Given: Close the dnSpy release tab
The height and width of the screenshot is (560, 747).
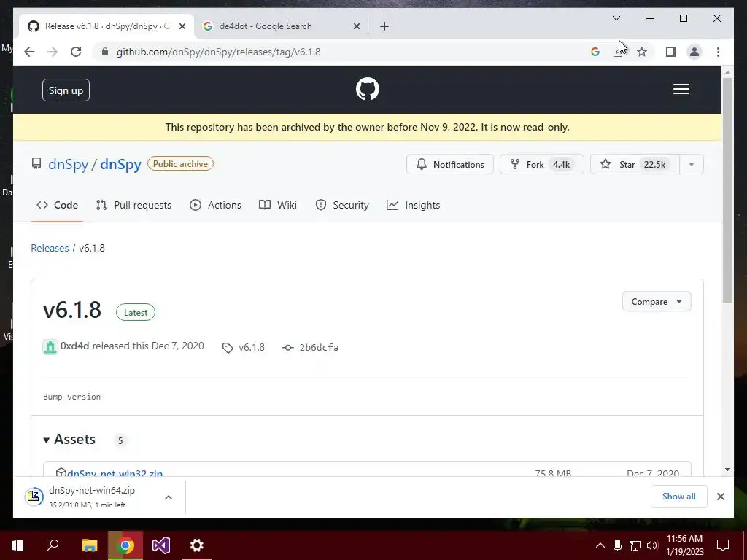Looking at the screenshot, I should tap(182, 26).
